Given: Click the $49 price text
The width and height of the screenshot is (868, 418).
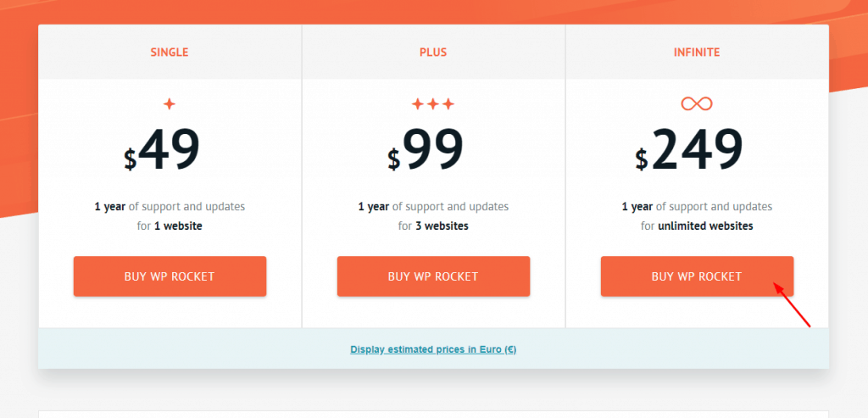Looking at the screenshot, I should coord(162,149).
